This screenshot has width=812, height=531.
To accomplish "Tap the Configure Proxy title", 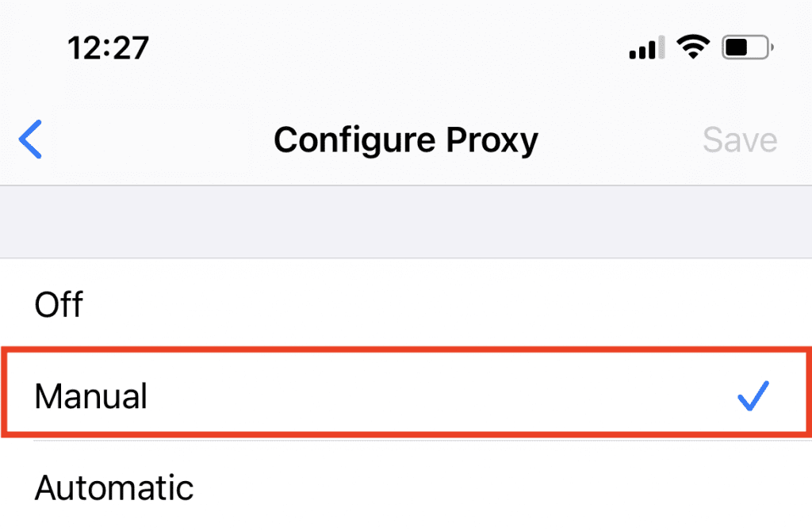I will coord(405,139).
